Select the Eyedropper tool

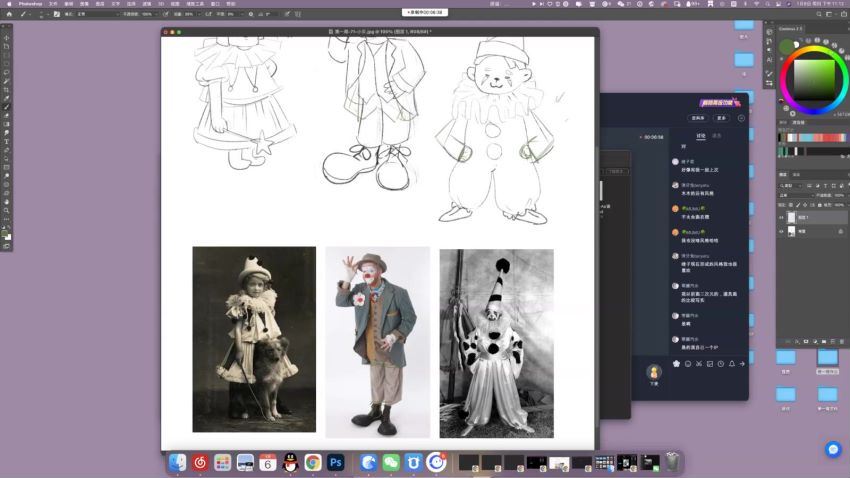pos(7,98)
